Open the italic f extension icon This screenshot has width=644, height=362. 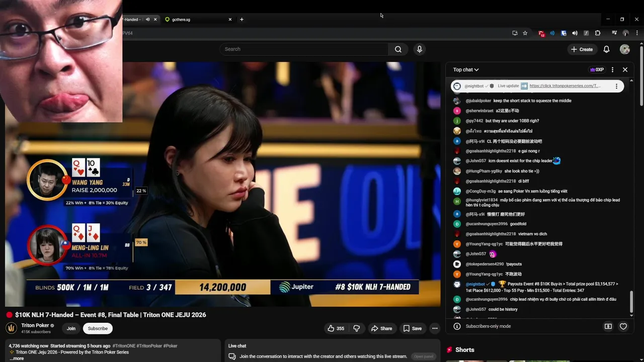pyautogui.click(x=586, y=33)
